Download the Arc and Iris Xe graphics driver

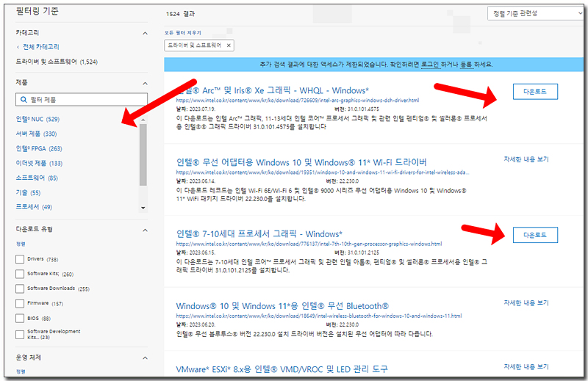[535, 92]
